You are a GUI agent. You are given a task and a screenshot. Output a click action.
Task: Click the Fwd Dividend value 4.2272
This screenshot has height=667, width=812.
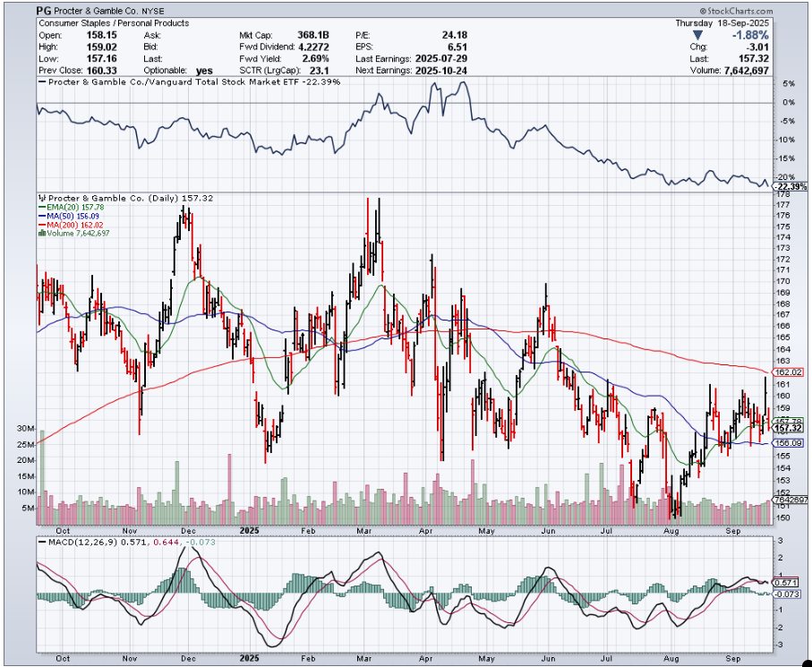pos(312,47)
